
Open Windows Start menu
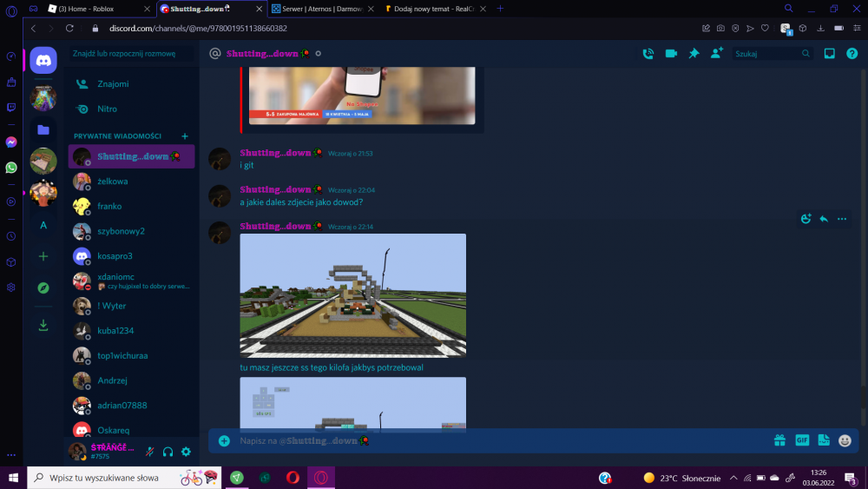point(13,478)
